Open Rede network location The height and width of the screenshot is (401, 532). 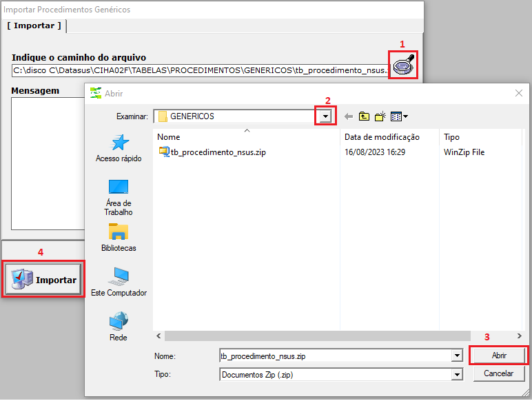(119, 327)
